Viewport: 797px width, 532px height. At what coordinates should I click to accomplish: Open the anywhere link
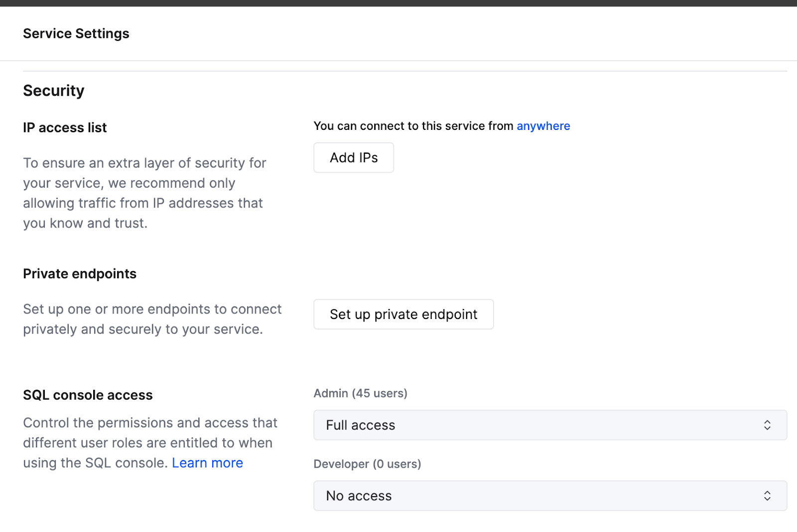543,125
